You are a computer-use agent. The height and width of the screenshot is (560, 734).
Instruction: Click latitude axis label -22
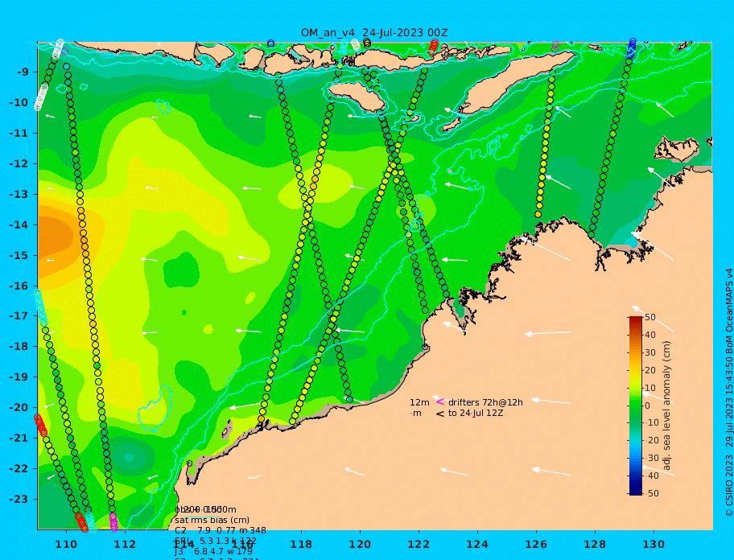(x=19, y=468)
